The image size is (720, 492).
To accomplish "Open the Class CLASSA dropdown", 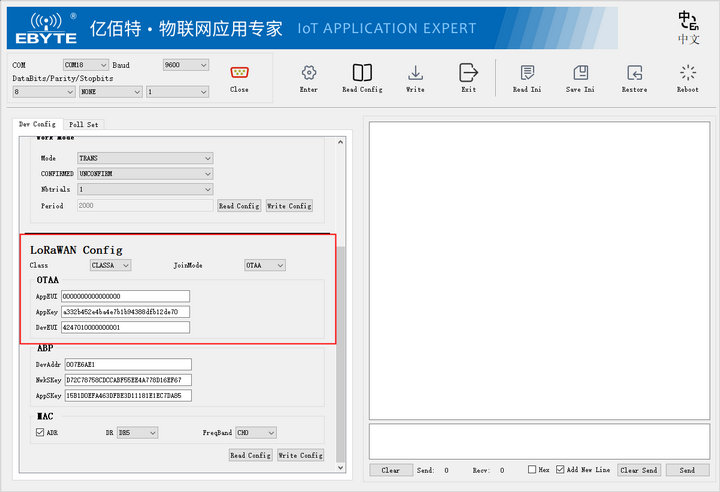I will pyautogui.click(x=110, y=265).
